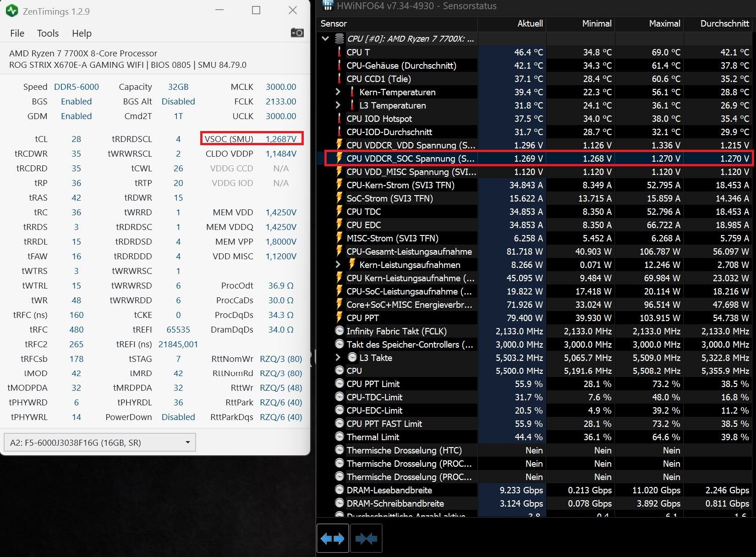Click the lightning icon of CPU TDC
The image size is (756, 557).
[x=340, y=212]
